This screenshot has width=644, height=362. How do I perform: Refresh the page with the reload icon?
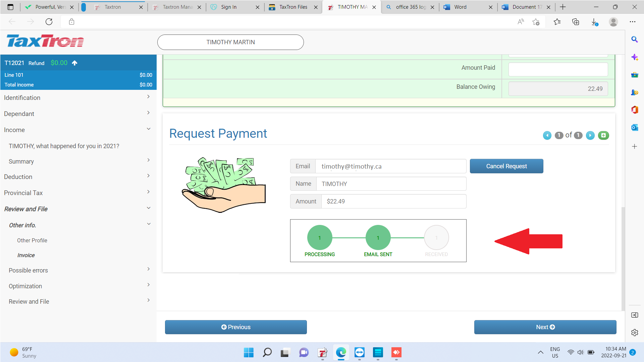(x=49, y=21)
